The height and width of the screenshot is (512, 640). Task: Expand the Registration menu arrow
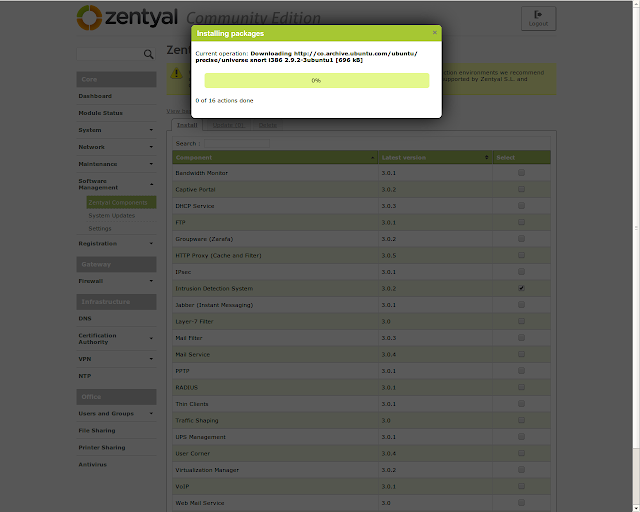tap(151, 243)
